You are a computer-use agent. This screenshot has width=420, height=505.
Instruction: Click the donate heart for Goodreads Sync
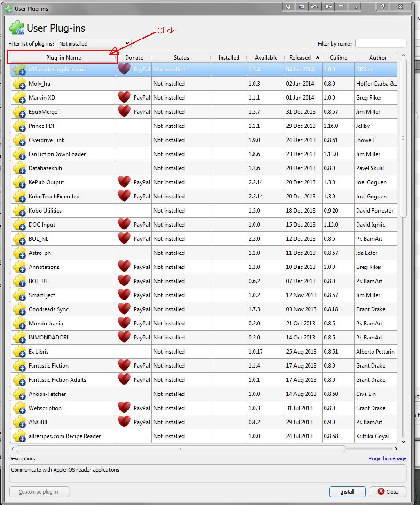click(x=124, y=309)
